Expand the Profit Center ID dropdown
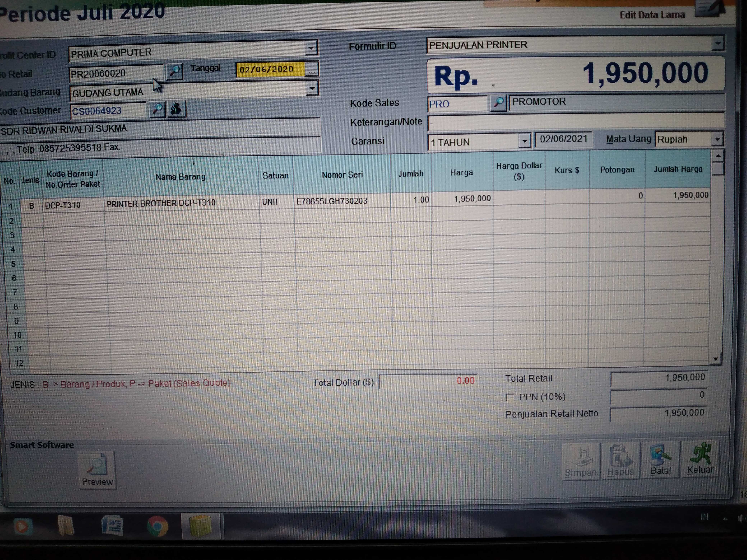Viewport: 747px width, 560px height. tap(311, 48)
